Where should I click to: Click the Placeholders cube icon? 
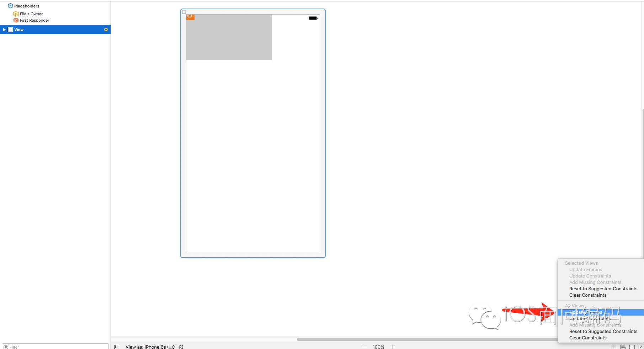tap(10, 6)
